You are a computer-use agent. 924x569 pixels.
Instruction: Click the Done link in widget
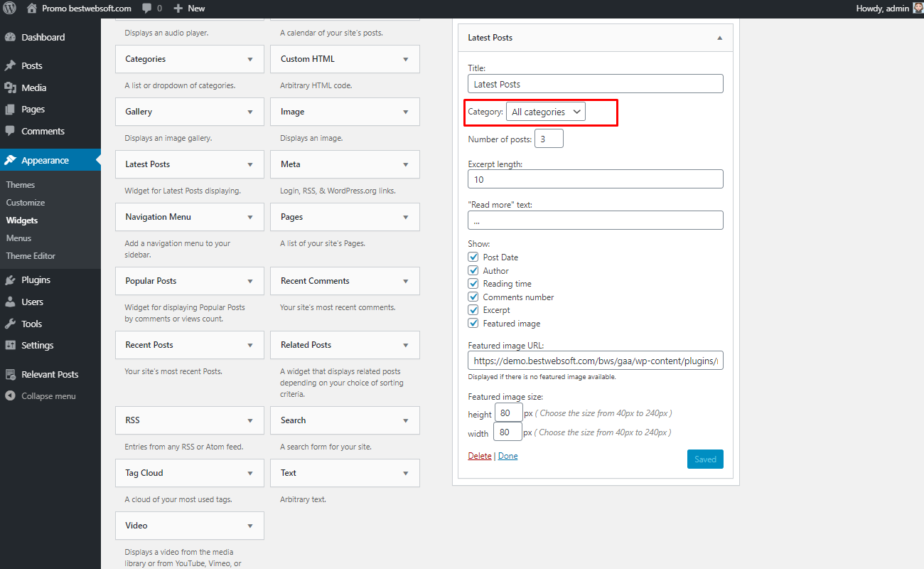coord(508,456)
